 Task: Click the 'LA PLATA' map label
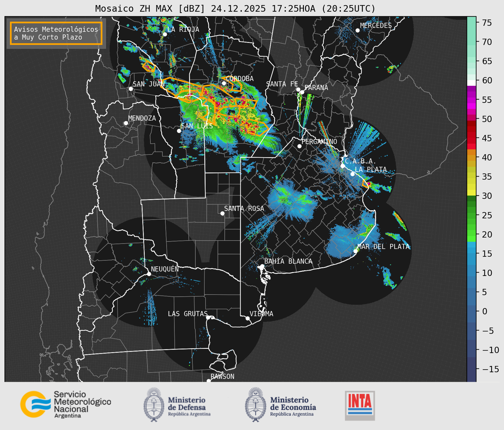[371, 170]
